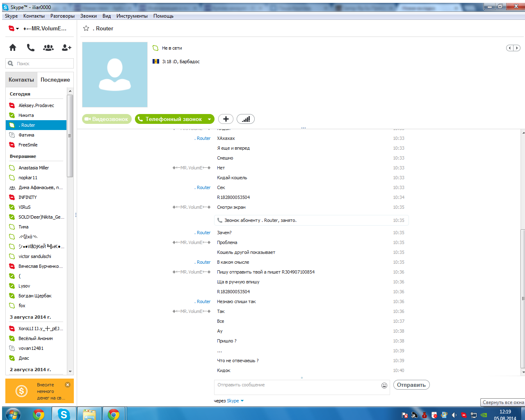Expand the Телефонный звонок dropdown arrow
Screen dimensions: 525x420
pos(209,119)
